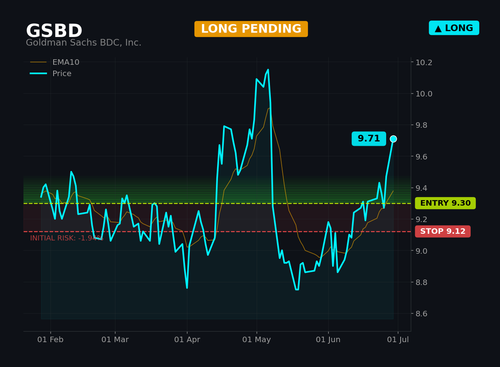This screenshot has width=500, height=367.
Task: Toggle the Price legend label
Action: point(62,73)
